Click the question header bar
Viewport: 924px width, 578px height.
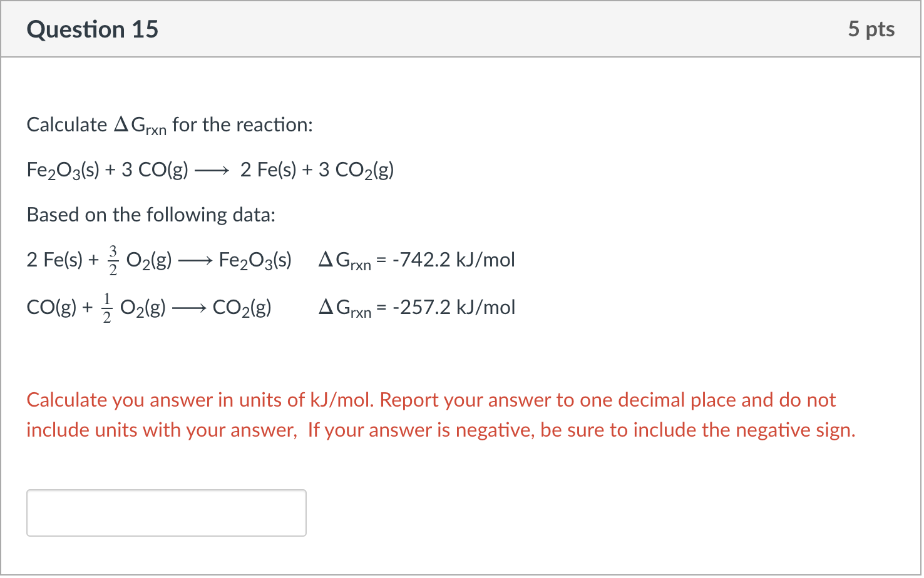tap(462, 29)
